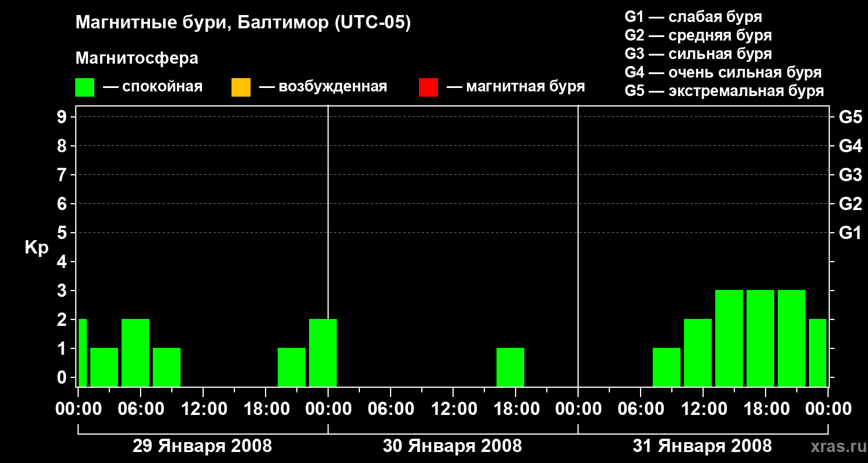Click the right-axis 'G2' label
Viewport: 868px width, 463px height.
pos(850,204)
